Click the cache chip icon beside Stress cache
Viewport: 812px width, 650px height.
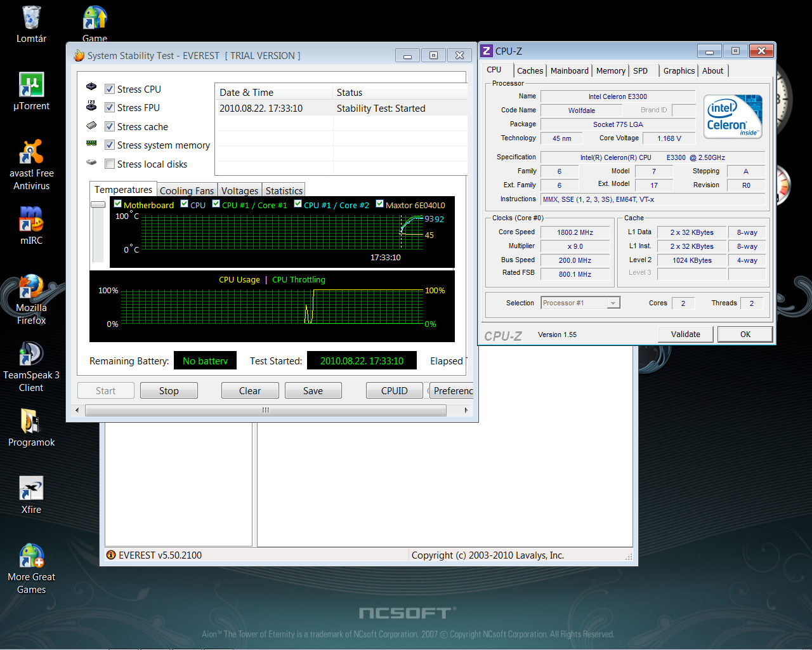(91, 125)
